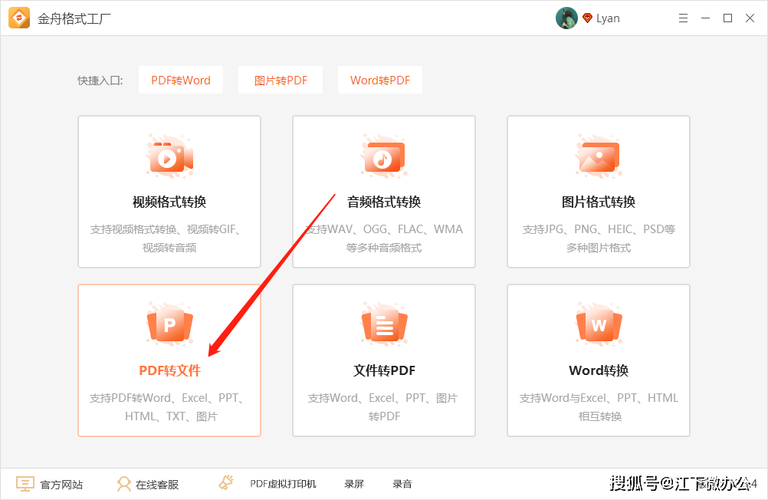This screenshot has height=500, width=768.
Task: Click the party popper icon in bottom bar
Action: point(226,482)
